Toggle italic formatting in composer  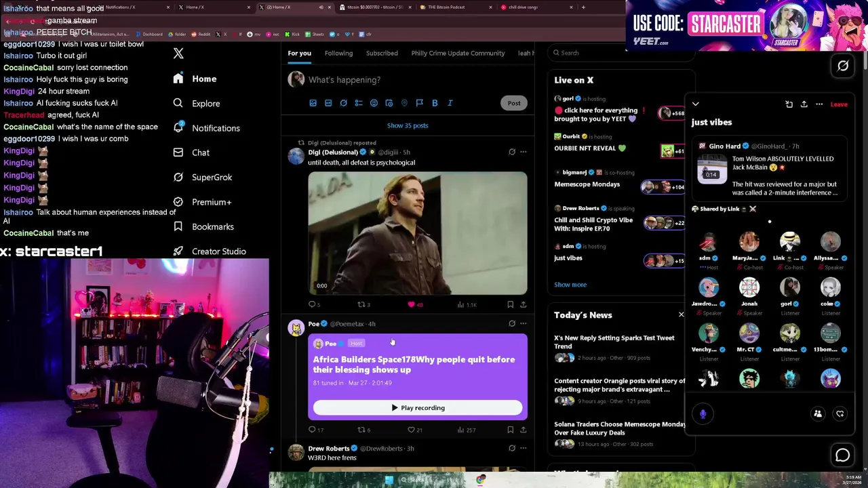(x=450, y=103)
